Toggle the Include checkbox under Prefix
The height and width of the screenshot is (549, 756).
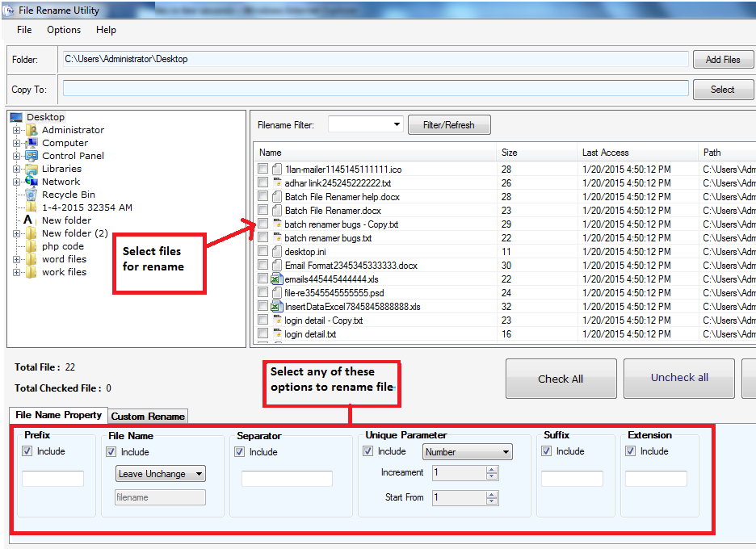(x=28, y=451)
